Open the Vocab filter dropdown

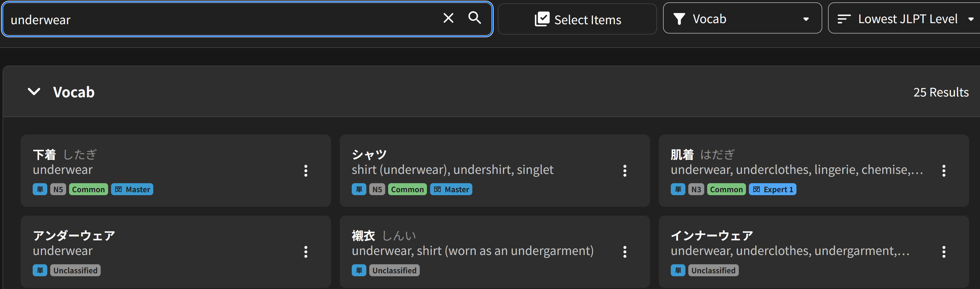[x=742, y=19]
